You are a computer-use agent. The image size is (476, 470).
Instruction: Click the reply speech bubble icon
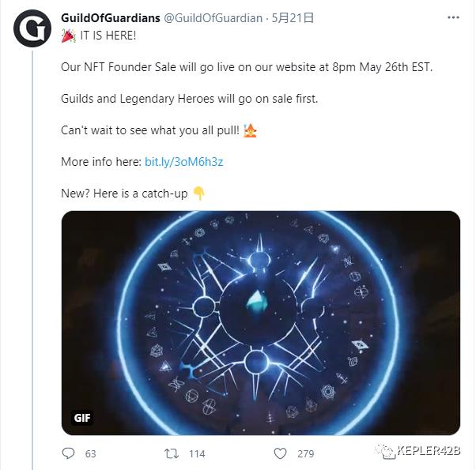pyautogui.click(x=68, y=453)
